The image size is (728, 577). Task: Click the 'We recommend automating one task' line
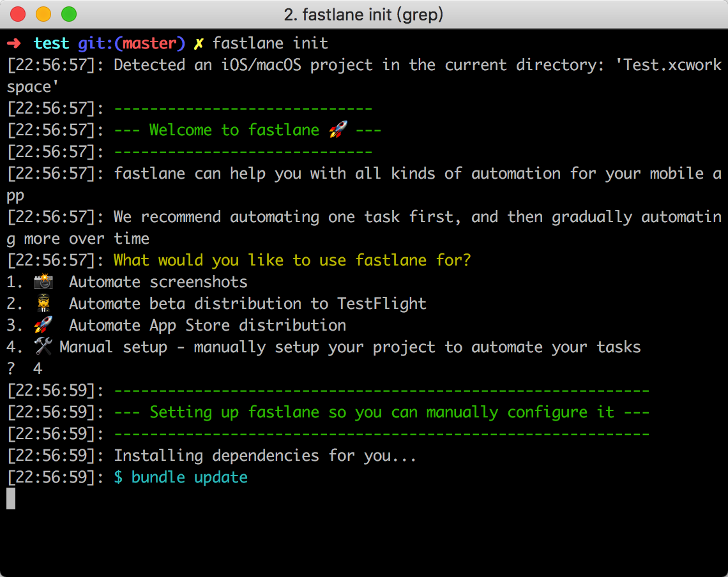pos(364,227)
